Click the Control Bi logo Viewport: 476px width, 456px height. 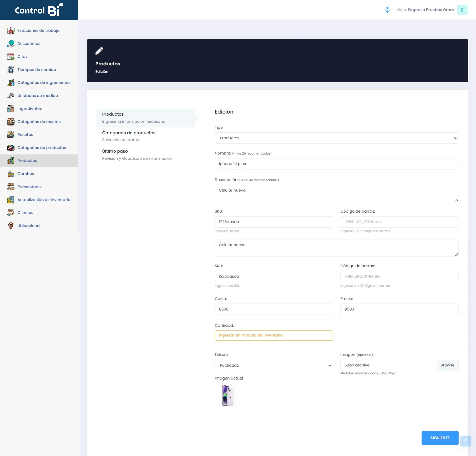click(x=39, y=10)
